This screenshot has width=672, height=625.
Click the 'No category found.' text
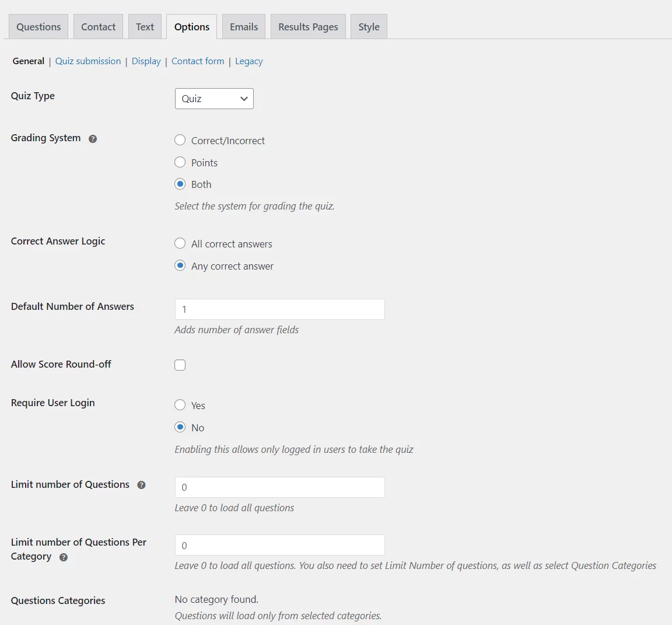[216, 599]
